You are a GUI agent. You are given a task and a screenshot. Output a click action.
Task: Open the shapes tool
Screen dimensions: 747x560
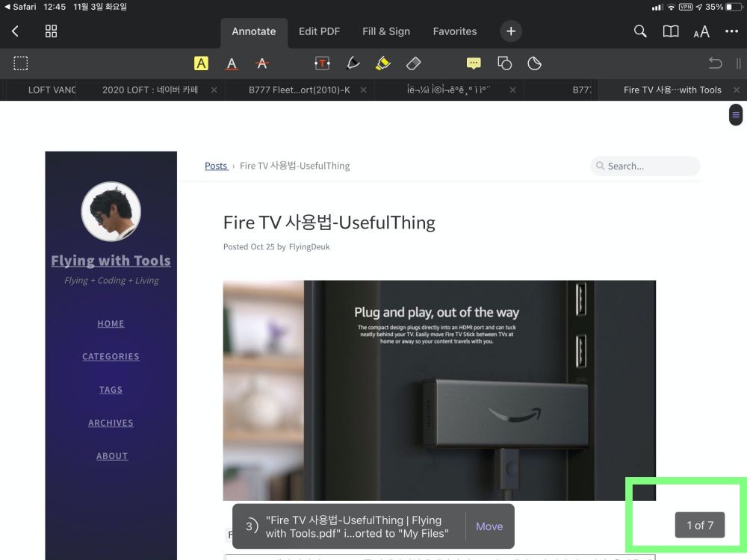(504, 63)
